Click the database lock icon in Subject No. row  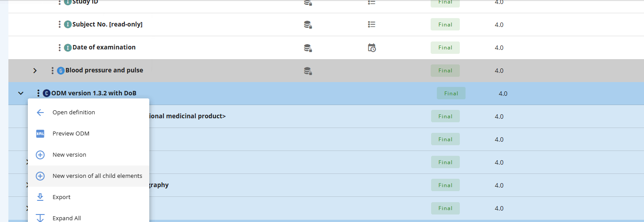click(x=308, y=25)
